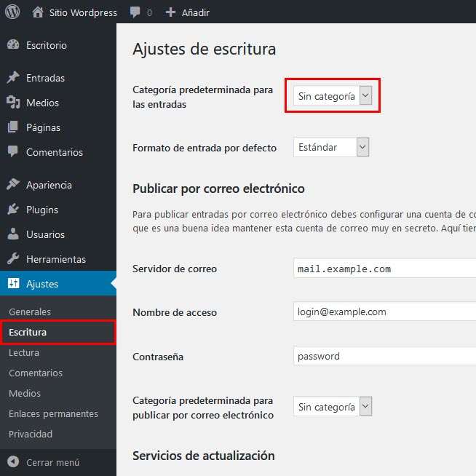Image resolution: width=476 pixels, height=476 pixels.
Task: Collapse sidebar with Cerrar menú icon
Action: pos(13,461)
